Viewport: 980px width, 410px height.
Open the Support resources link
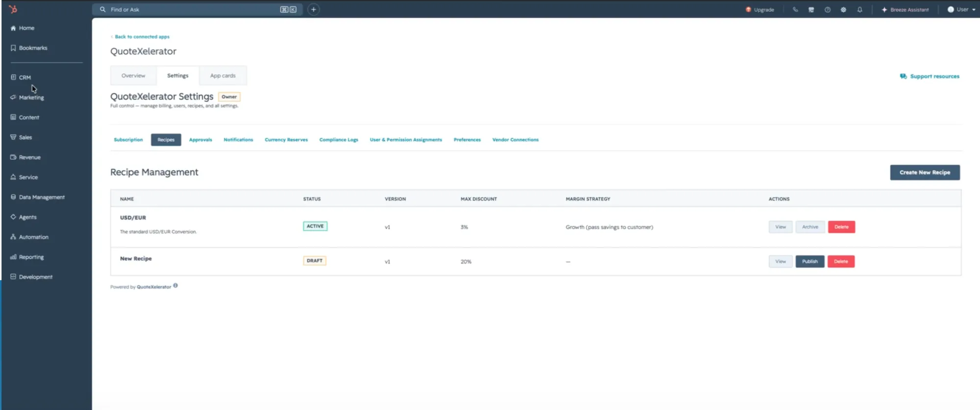tap(930, 76)
